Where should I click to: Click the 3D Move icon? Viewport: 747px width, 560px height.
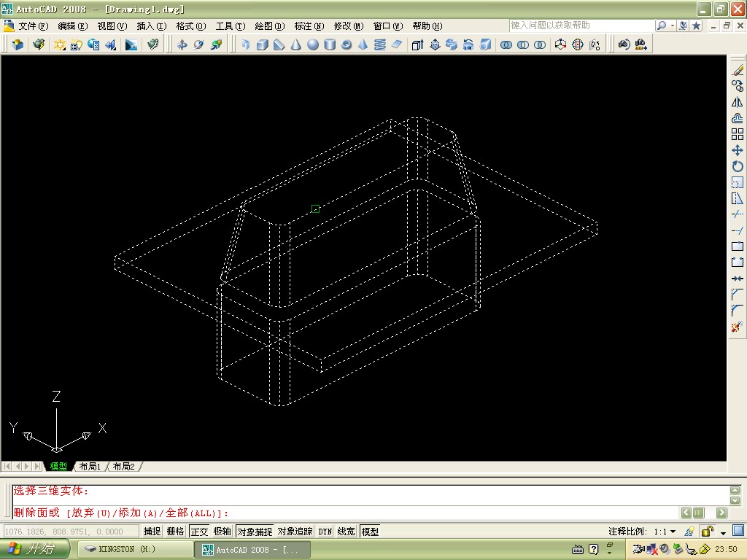coord(561,44)
